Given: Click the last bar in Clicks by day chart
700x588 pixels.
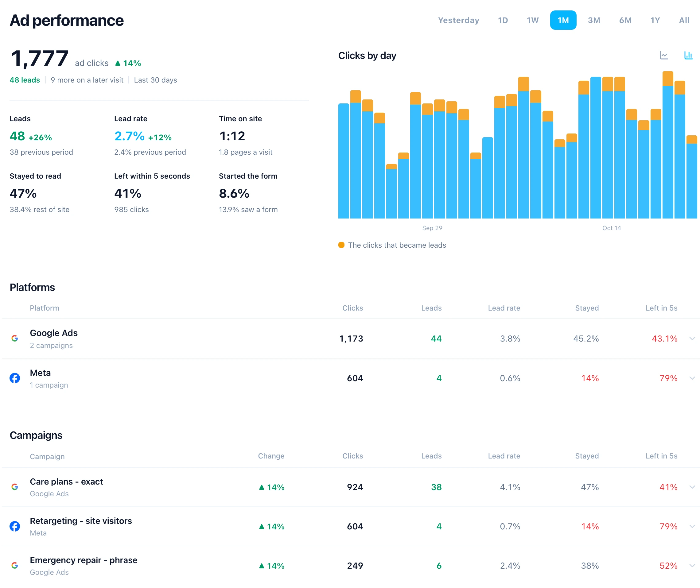Looking at the screenshot, I should point(691,177).
